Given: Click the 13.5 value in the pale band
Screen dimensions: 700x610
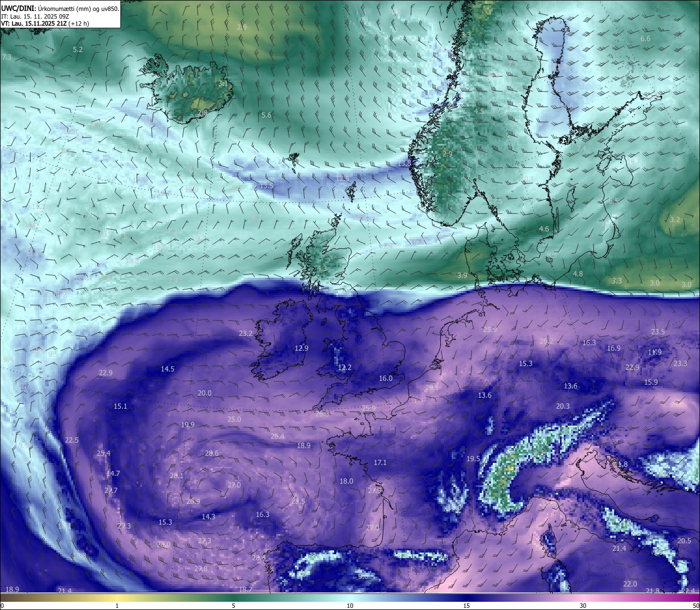Looking at the screenshot, I should [266, 186].
